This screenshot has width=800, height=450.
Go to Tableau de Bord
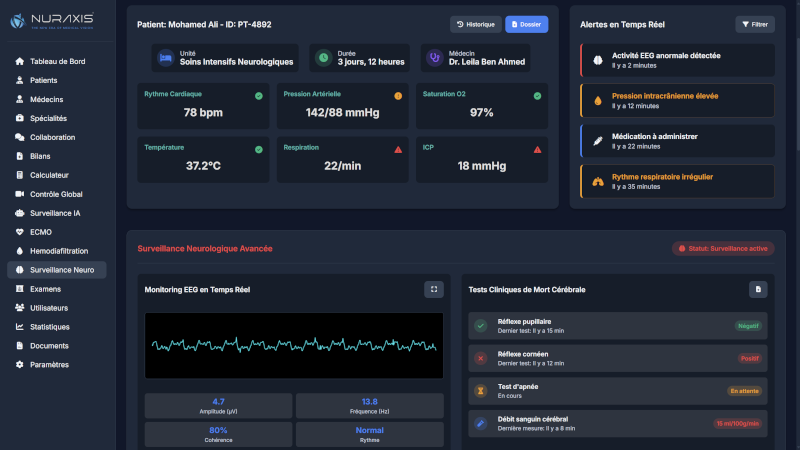57,61
